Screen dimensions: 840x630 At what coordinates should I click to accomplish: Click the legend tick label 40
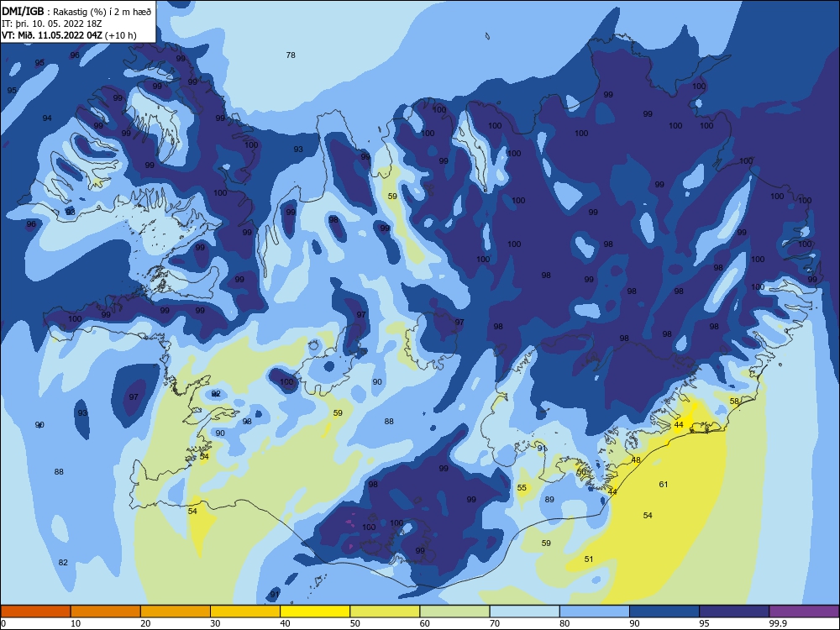pos(286,623)
